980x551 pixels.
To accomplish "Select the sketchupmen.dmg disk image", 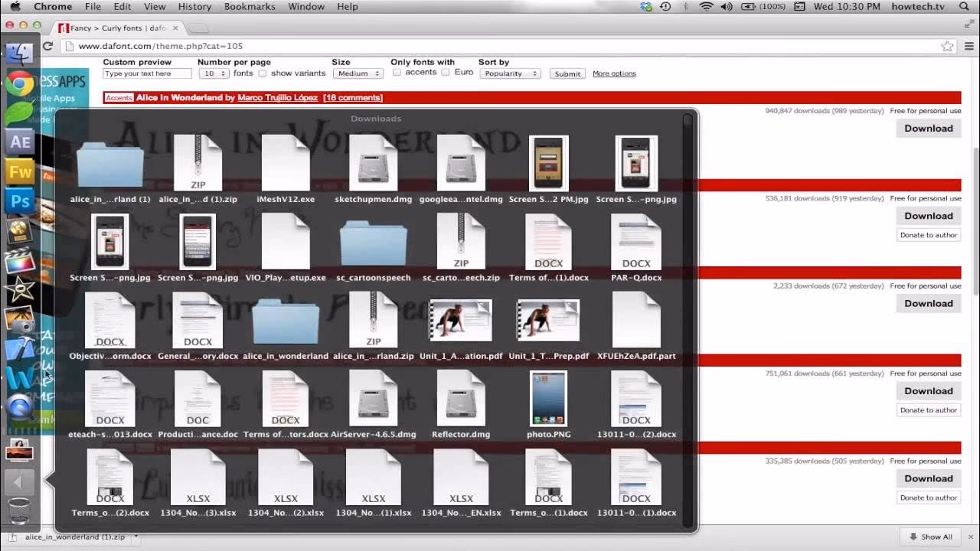I will [373, 162].
